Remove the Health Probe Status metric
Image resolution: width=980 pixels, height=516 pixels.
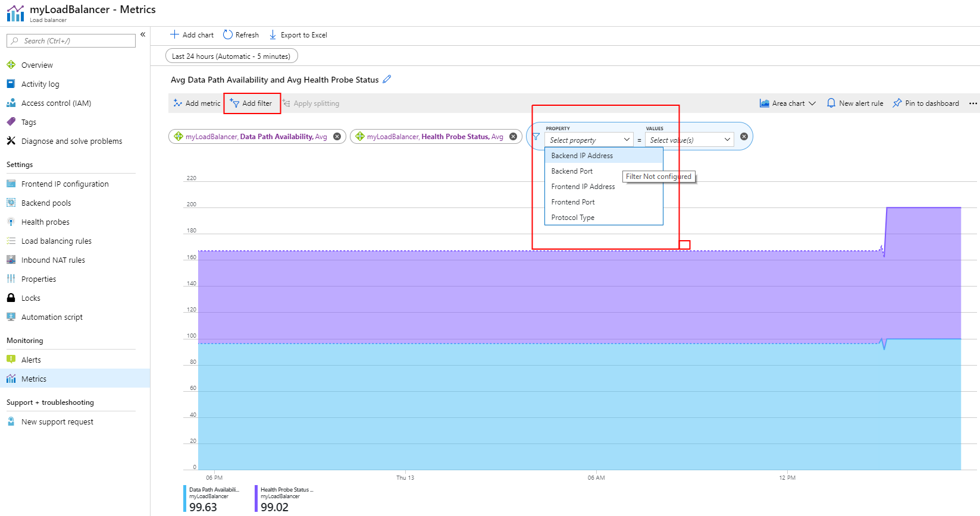coord(513,137)
